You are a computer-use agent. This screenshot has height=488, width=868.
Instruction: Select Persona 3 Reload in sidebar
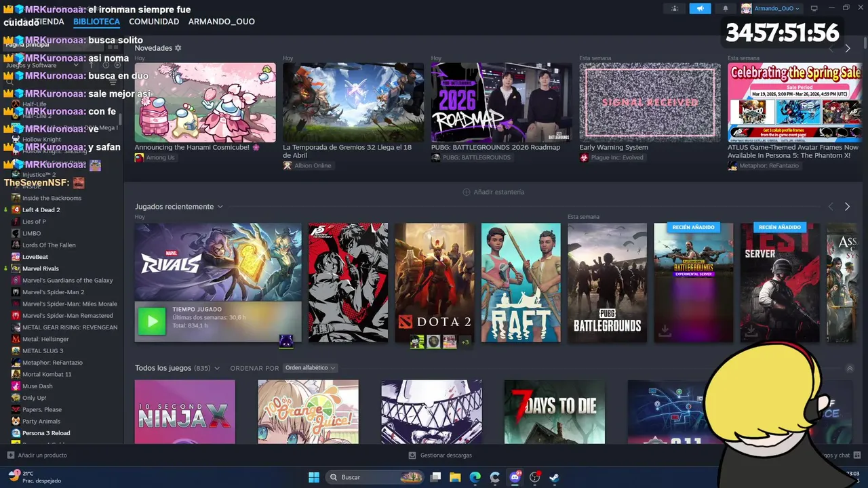click(46, 433)
